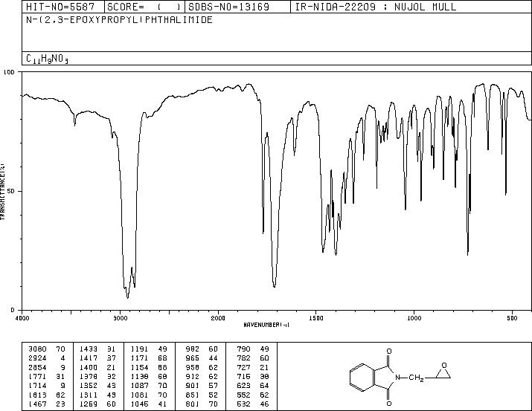Select the 1269 peak table entry
The height and width of the screenshot is (411, 532).
97,404
